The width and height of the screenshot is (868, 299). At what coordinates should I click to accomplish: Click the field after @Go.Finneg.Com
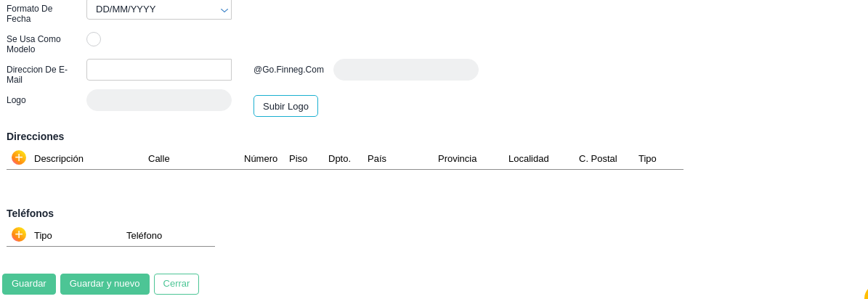(405, 70)
